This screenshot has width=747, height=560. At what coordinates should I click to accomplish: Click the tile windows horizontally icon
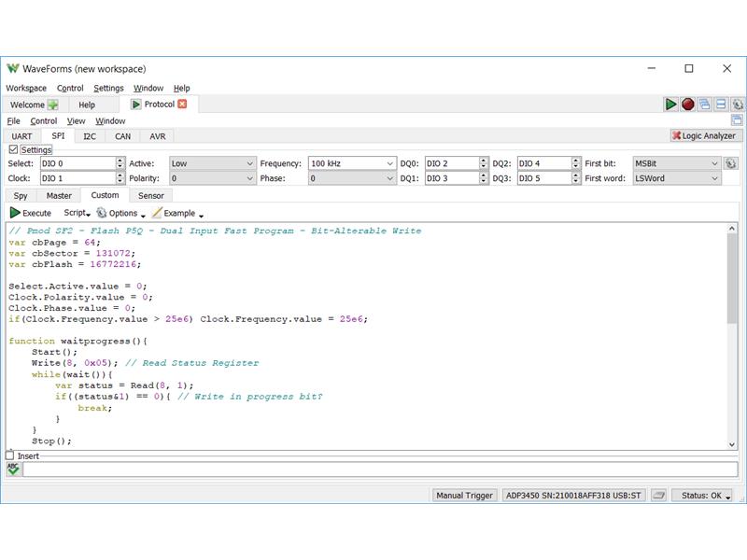[721, 105]
